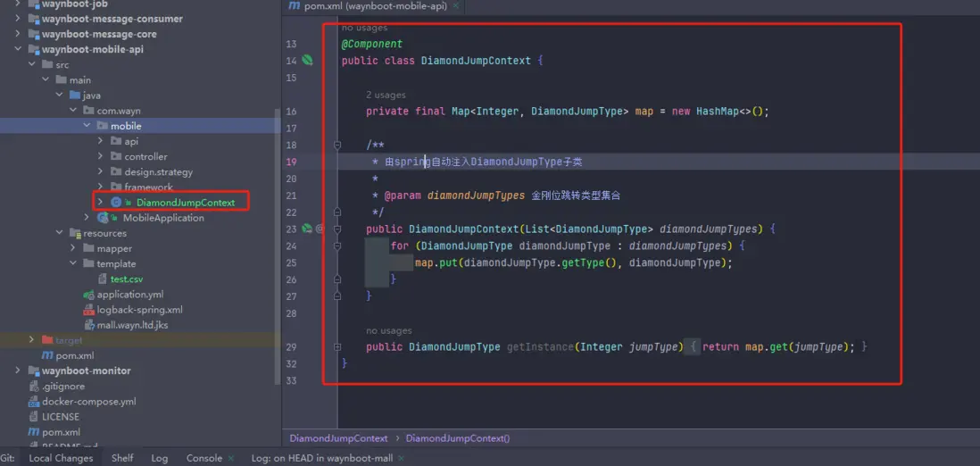
Task: Click the MobileApplication class icon
Action: (x=104, y=218)
